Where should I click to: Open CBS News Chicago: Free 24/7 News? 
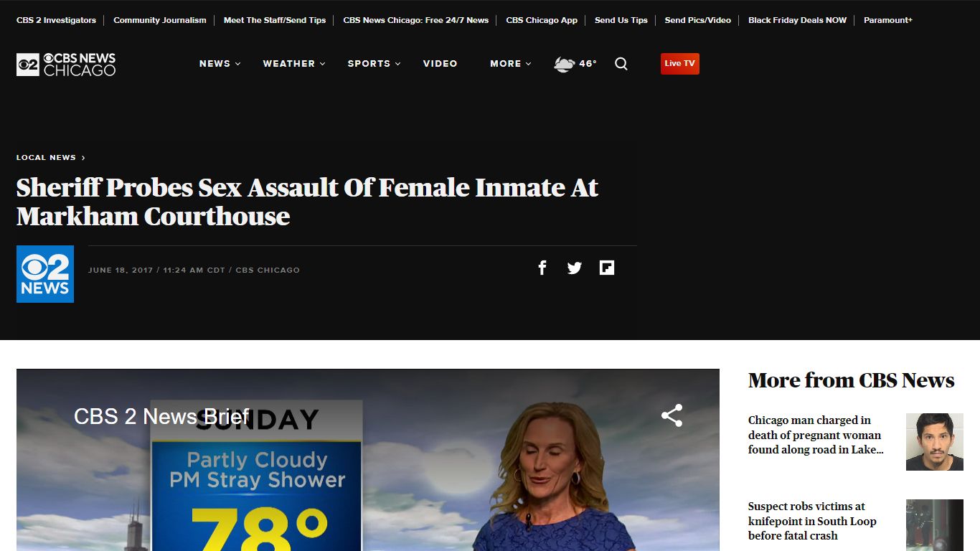coord(416,20)
